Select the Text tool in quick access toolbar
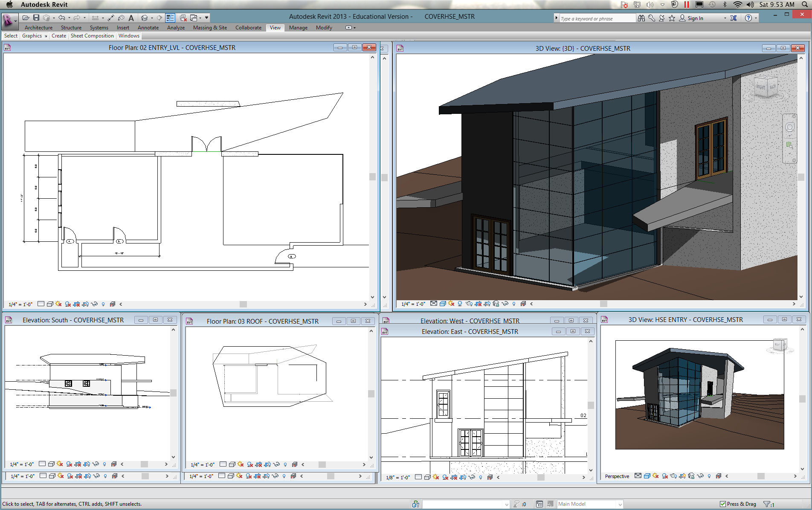This screenshot has height=510, width=812. [x=131, y=18]
